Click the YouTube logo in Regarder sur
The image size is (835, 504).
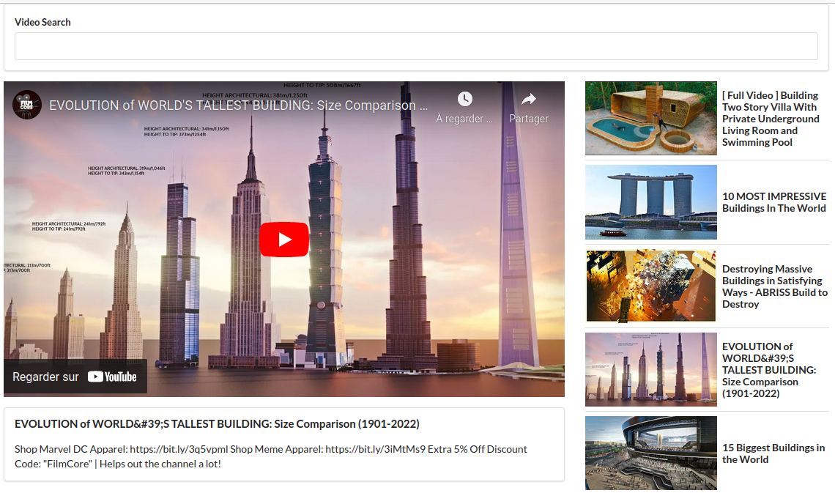(112, 377)
